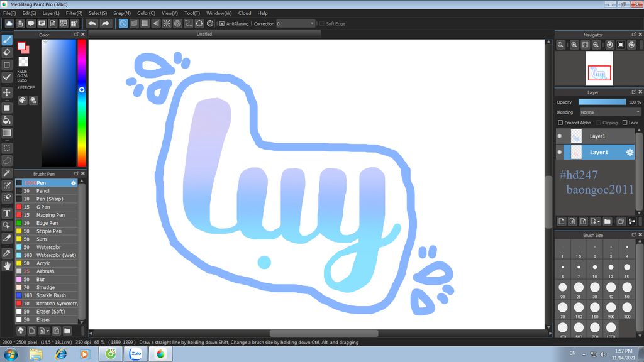
Task: Open the Snap menu
Action: pyautogui.click(x=122, y=13)
